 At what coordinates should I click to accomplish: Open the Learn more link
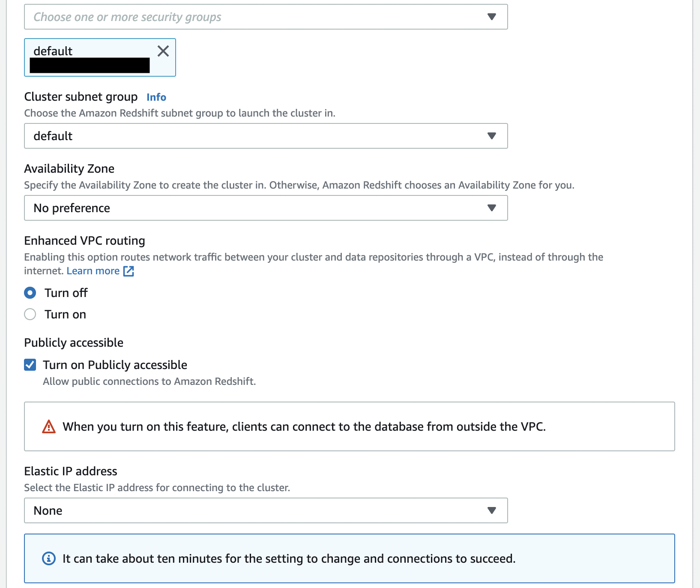pyautogui.click(x=93, y=271)
